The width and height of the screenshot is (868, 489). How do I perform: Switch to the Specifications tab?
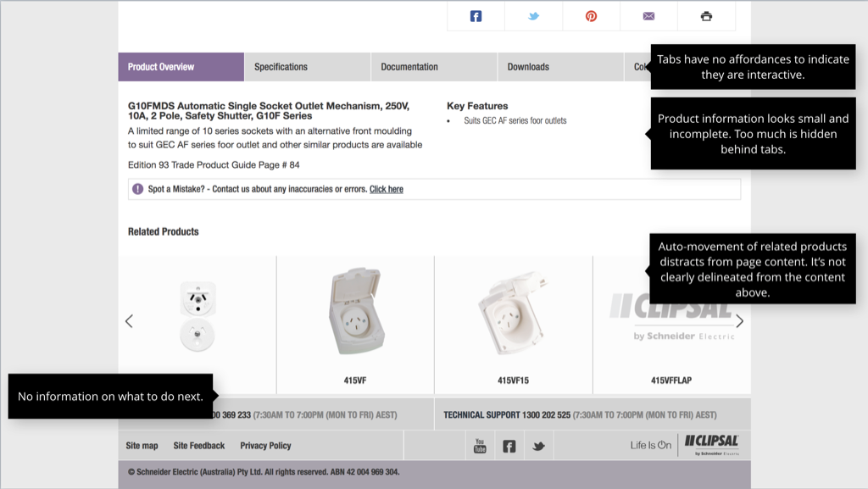(x=281, y=67)
